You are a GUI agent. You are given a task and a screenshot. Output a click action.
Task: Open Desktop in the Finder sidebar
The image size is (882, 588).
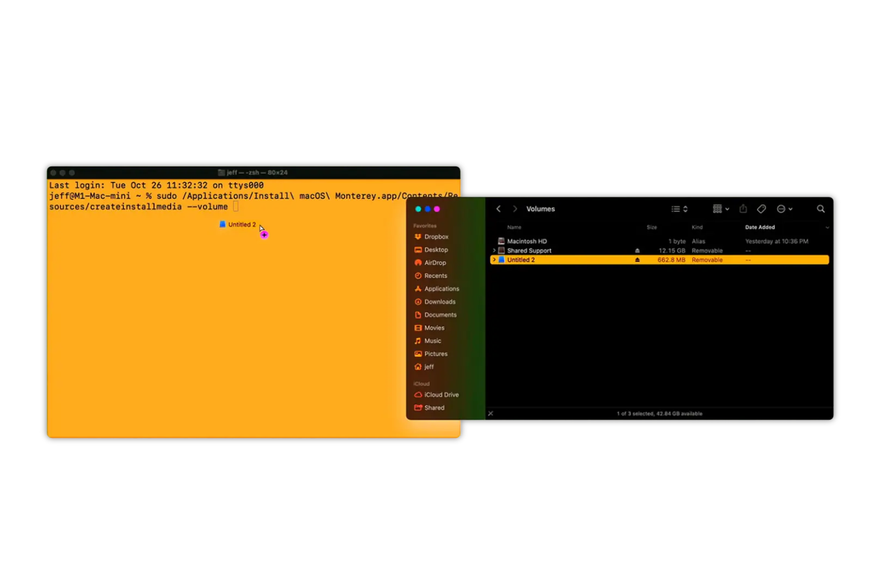(431, 250)
